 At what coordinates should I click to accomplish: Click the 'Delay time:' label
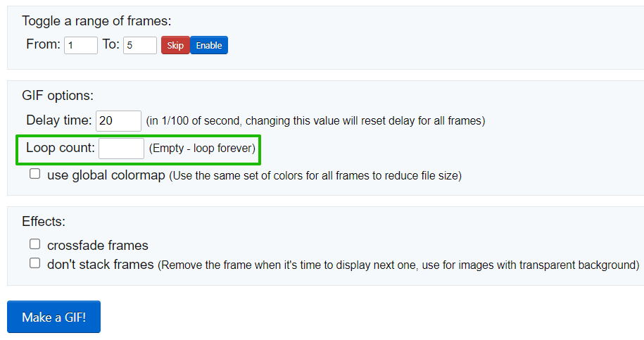pyautogui.click(x=59, y=120)
